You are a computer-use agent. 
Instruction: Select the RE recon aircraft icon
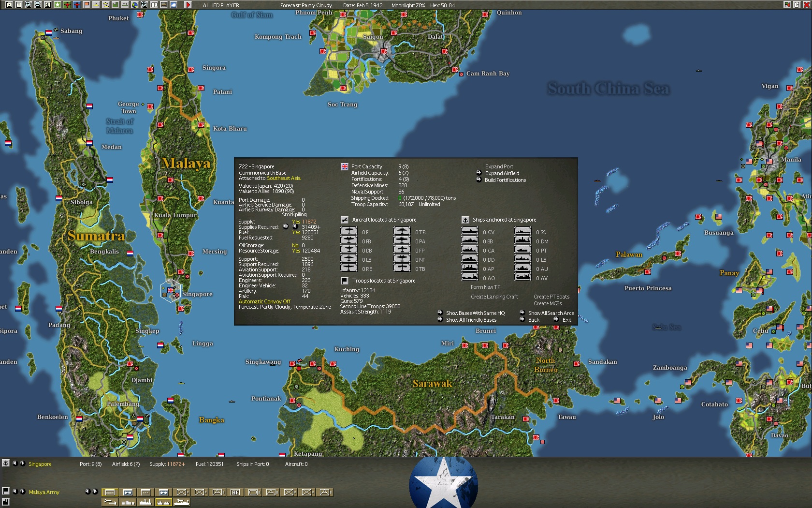(x=349, y=268)
